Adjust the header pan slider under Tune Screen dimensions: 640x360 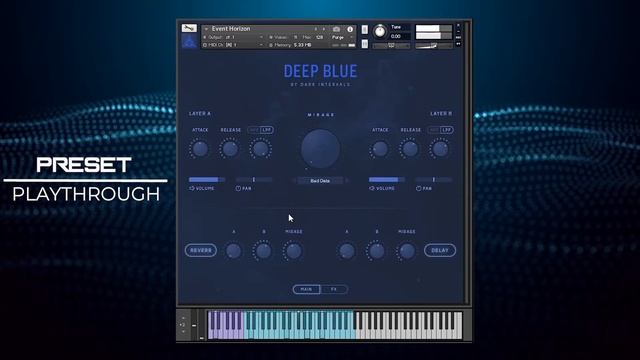[x=391, y=46]
